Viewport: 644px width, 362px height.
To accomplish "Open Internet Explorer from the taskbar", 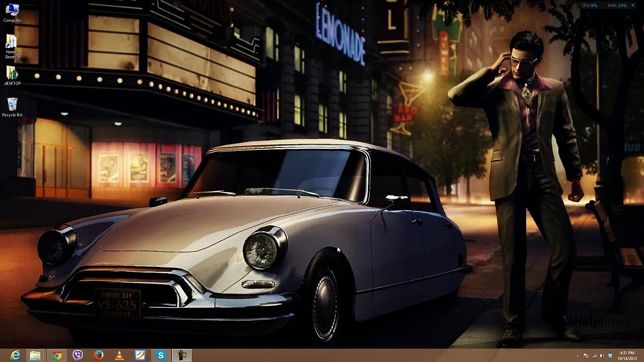I will click(x=15, y=355).
